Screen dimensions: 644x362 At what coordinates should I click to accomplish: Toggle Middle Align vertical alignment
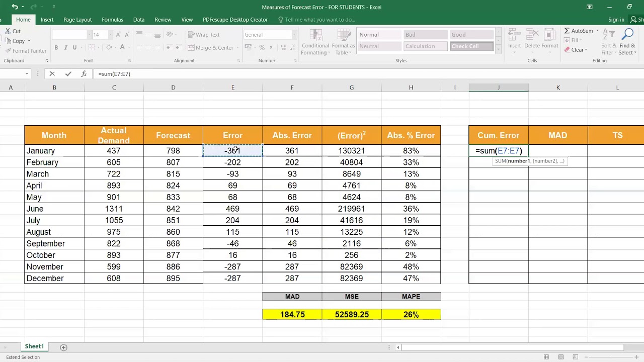coord(148,35)
